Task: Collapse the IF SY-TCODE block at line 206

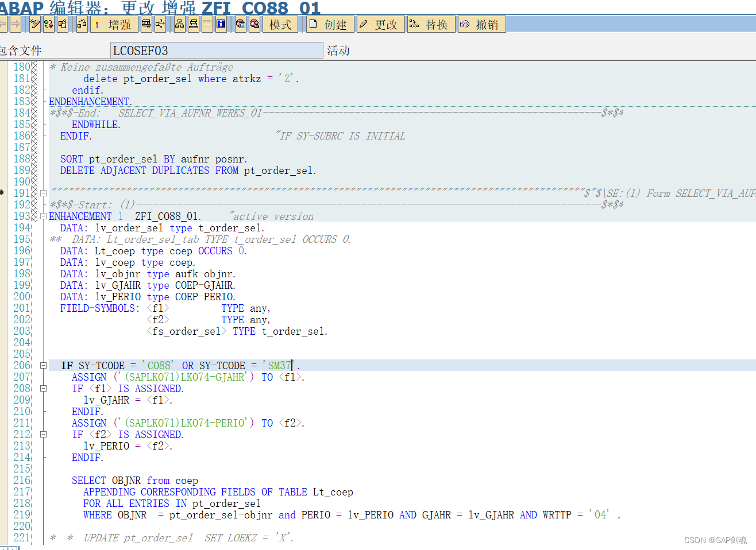Action: (43, 366)
